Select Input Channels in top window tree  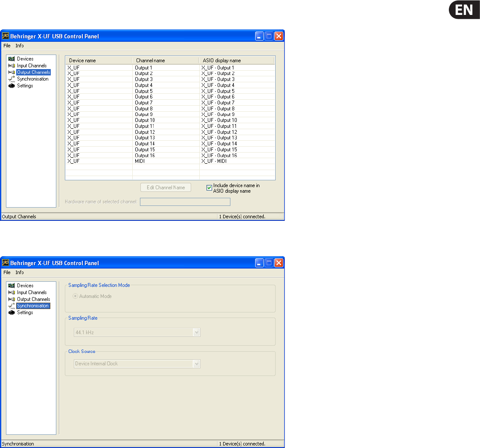[32, 66]
